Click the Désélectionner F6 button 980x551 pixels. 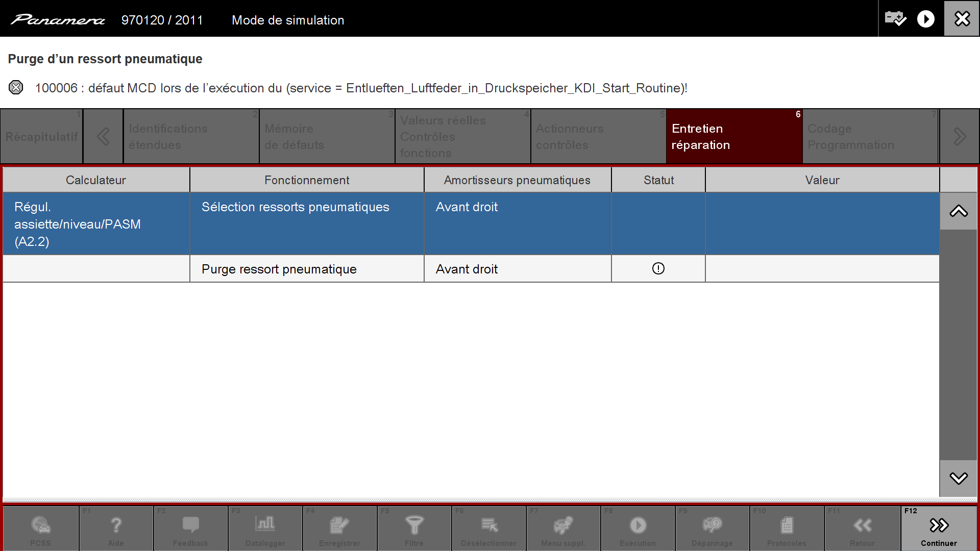489,528
